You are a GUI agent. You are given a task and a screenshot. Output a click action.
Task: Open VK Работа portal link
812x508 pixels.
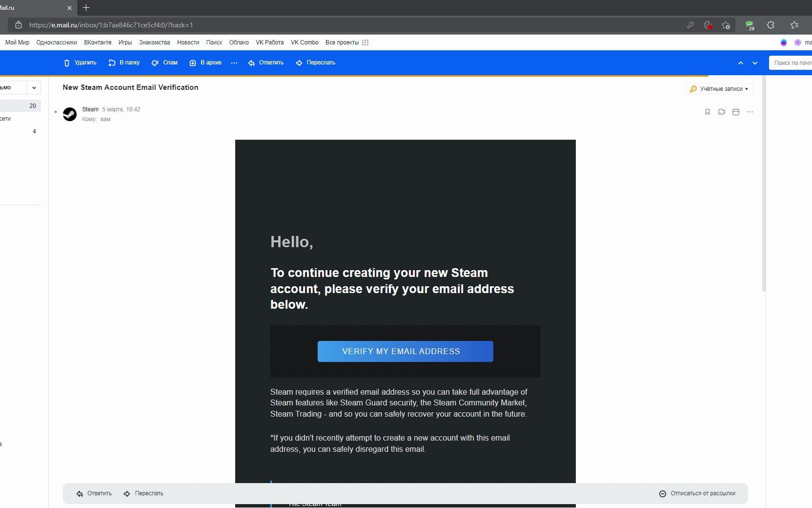coord(270,42)
